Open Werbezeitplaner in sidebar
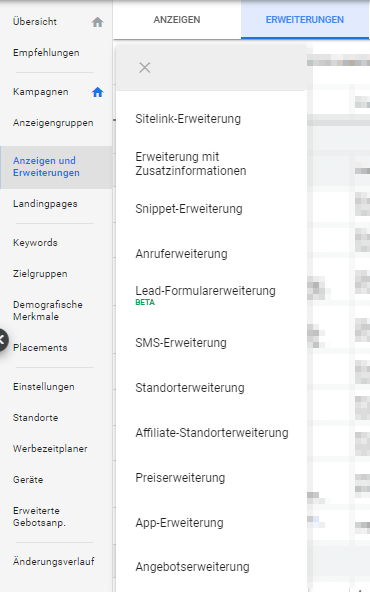The height and width of the screenshot is (592, 370). [x=50, y=449]
